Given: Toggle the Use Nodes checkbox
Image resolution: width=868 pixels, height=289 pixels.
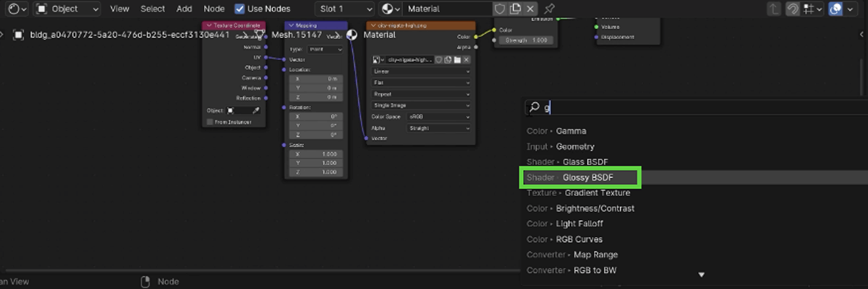Looking at the screenshot, I should (x=240, y=9).
